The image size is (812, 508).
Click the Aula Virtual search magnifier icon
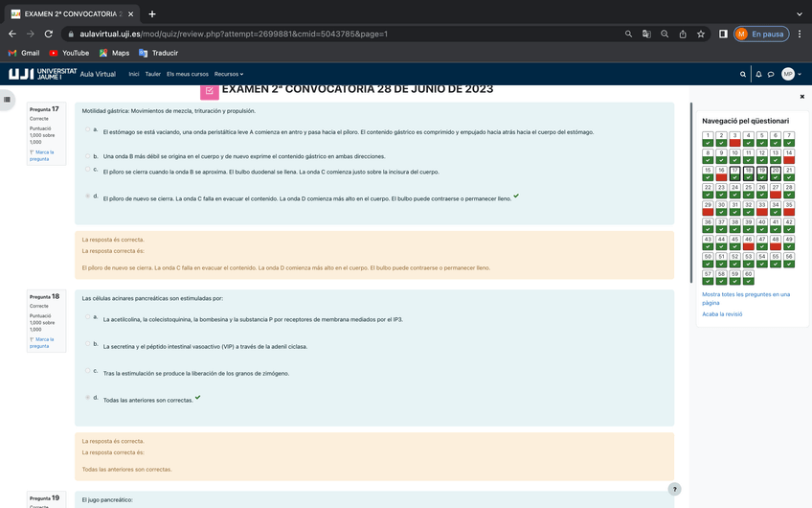[743, 74]
